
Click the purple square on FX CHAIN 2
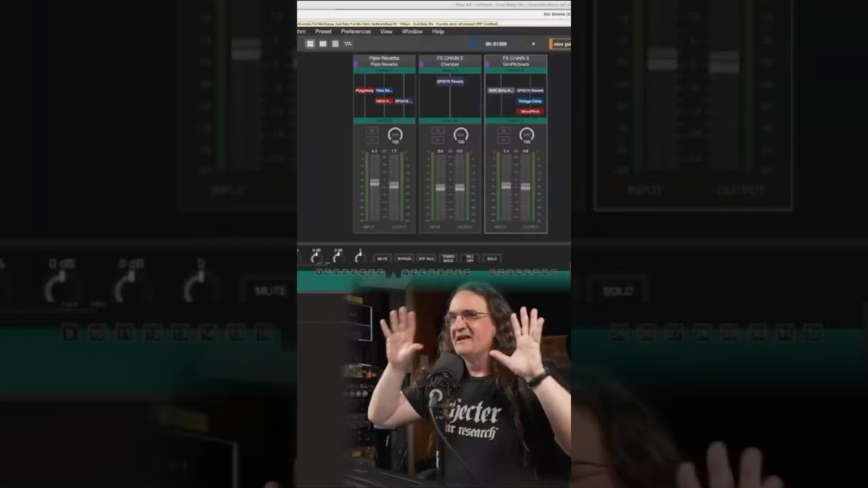421,64
